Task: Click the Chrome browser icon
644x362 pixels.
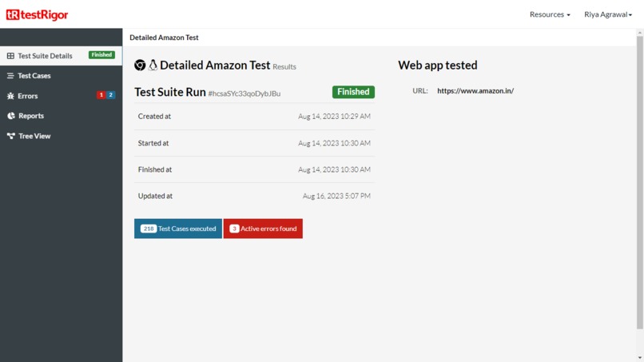Action: [140, 65]
